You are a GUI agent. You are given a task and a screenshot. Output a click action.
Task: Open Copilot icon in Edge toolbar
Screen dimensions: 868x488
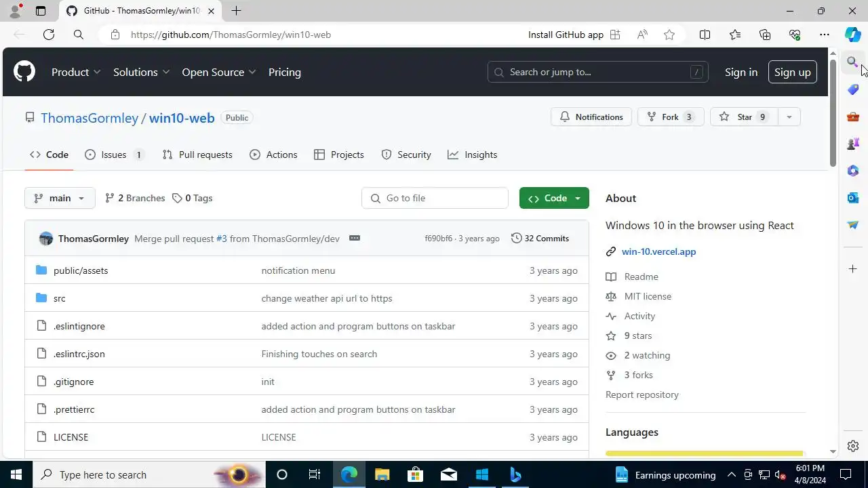(853, 35)
